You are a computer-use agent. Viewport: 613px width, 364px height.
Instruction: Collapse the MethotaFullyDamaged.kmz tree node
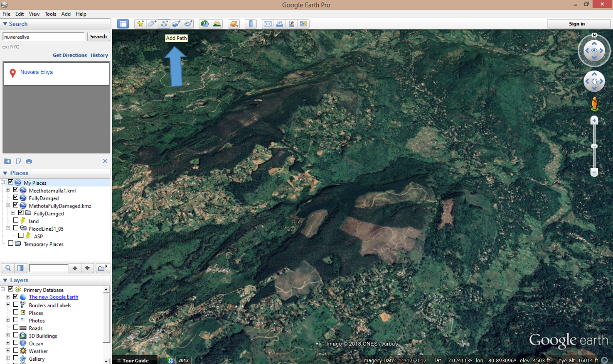tap(8, 205)
